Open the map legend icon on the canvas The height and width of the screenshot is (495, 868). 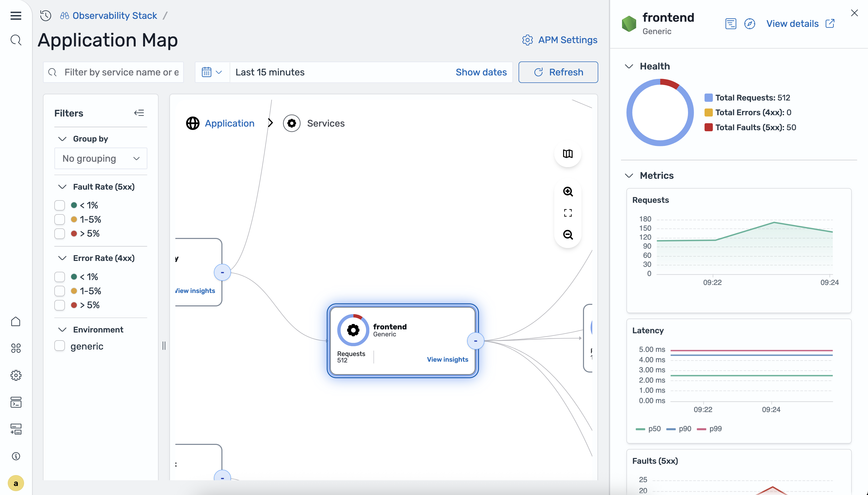tap(567, 154)
